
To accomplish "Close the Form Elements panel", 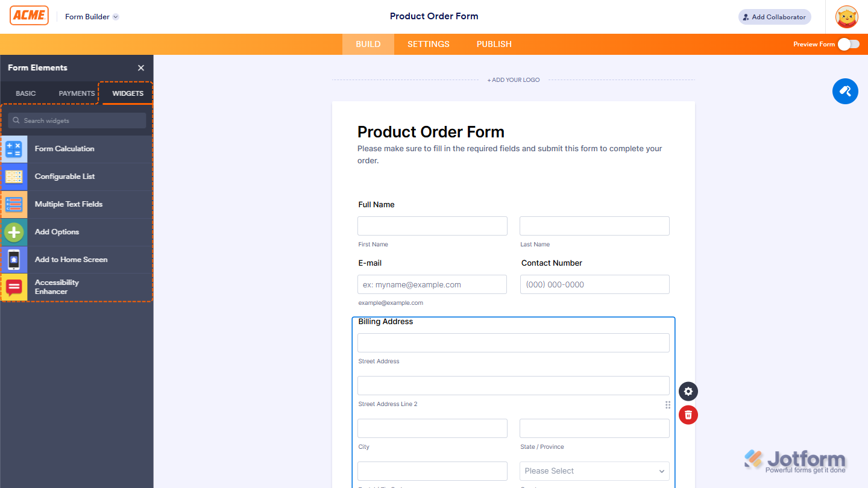I will pos(140,67).
